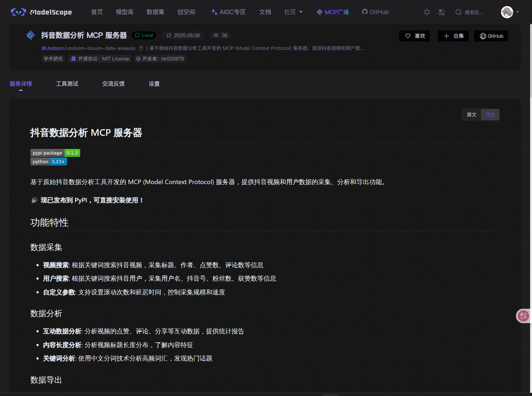This screenshot has height=396, width=532.
Task: Click the 开源协议: MIT License tag
Action: coord(100,59)
